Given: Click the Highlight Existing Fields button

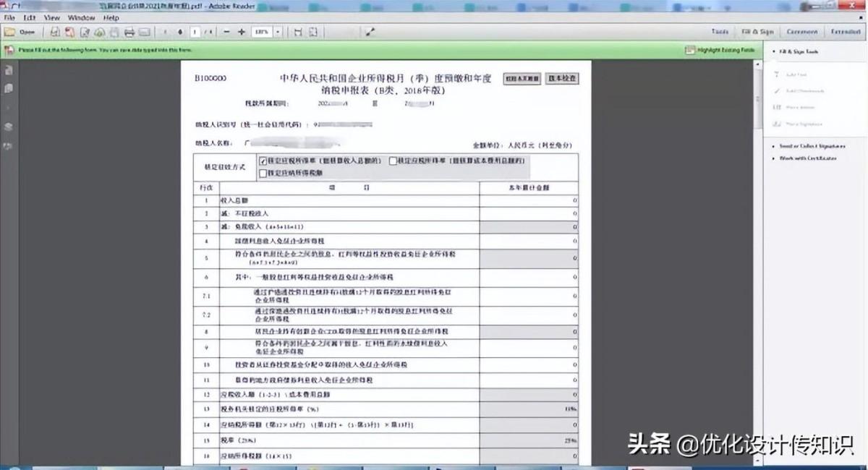Looking at the screenshot, I should 720,51.
